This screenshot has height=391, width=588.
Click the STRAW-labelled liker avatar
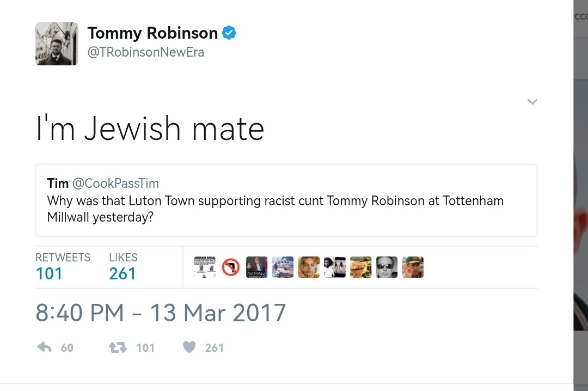coord(256,267)
